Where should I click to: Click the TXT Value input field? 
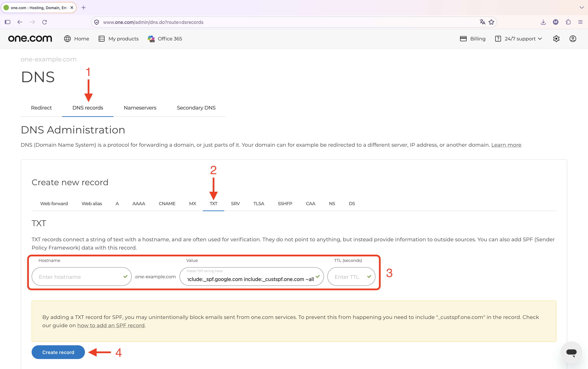[x=252, y=276]
